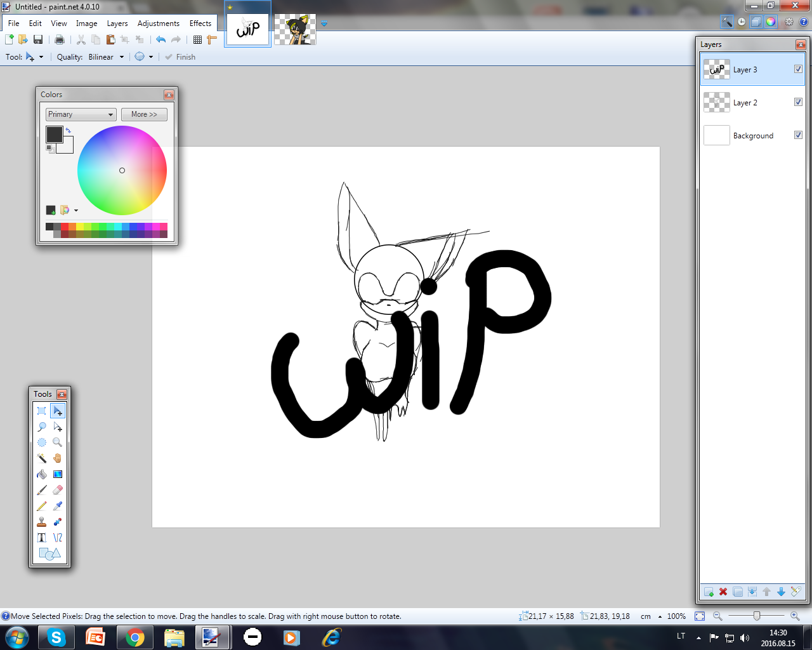Screen dimensions: 812x650
Task: Open the Layers menu
Action: [x=117, y=23]
